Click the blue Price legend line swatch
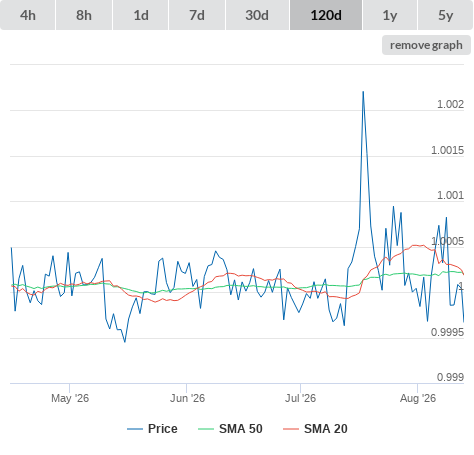This screenshot has height=455, width=474. pos(135,429)
